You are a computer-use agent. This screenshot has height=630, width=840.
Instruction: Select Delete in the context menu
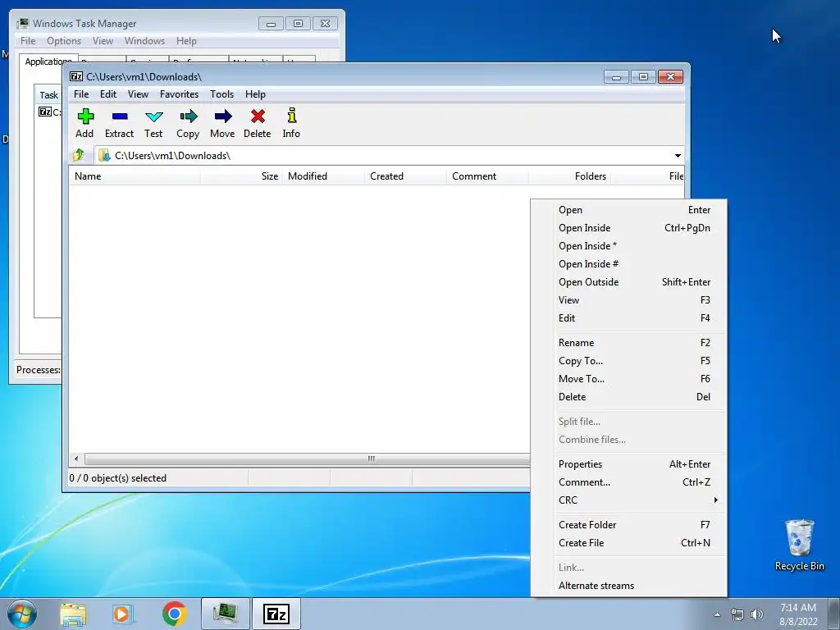[629, 397]
